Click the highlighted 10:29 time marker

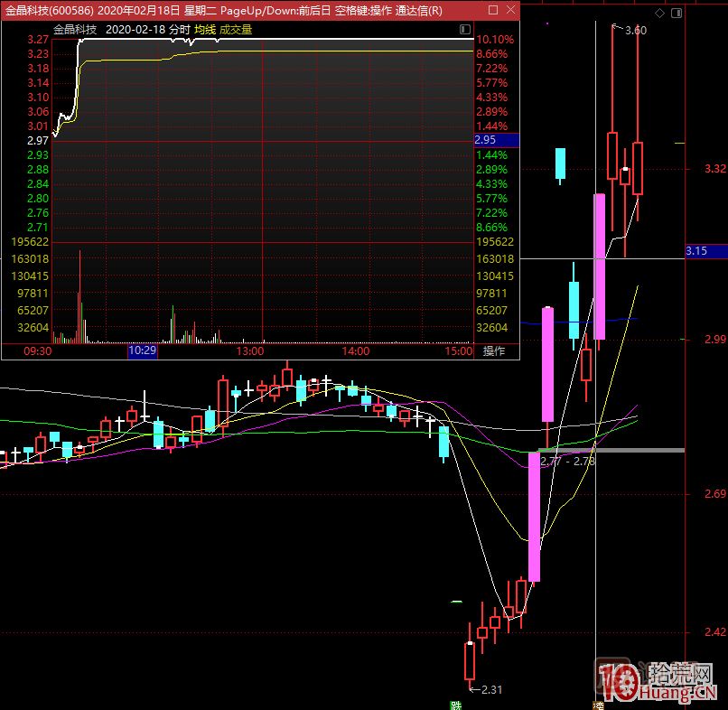coord(143,350)
